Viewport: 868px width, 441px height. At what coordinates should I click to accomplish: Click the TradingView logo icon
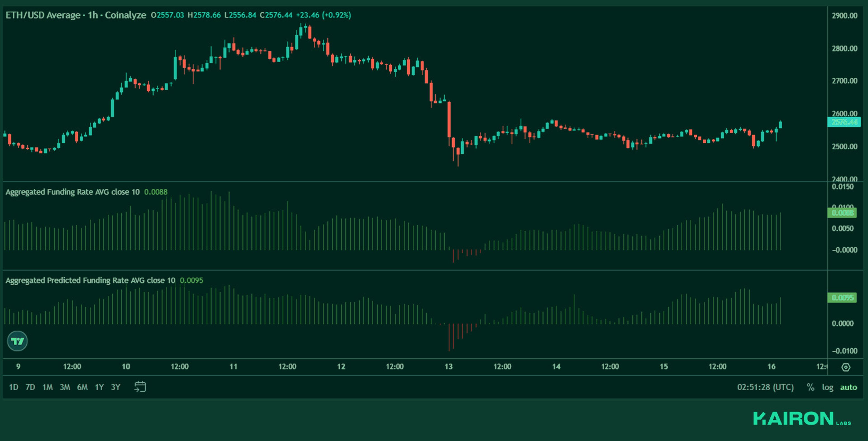click(x=17, y=341)
